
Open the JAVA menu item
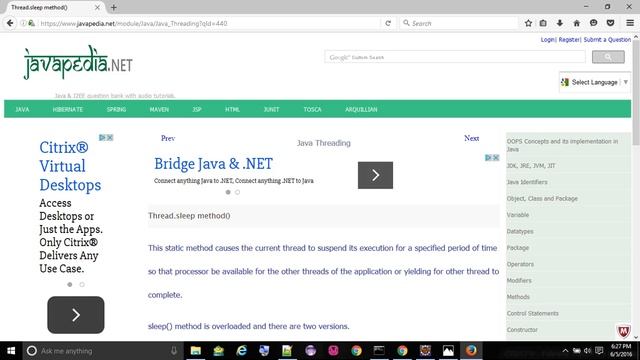pyautogui.click(x=22, y=109)
